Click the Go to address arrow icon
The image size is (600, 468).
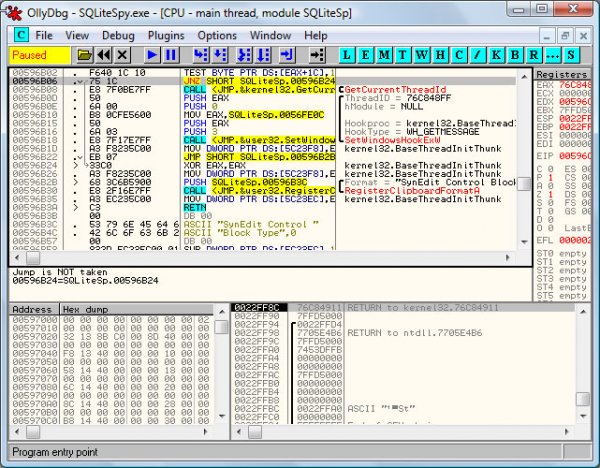point(317,55)
